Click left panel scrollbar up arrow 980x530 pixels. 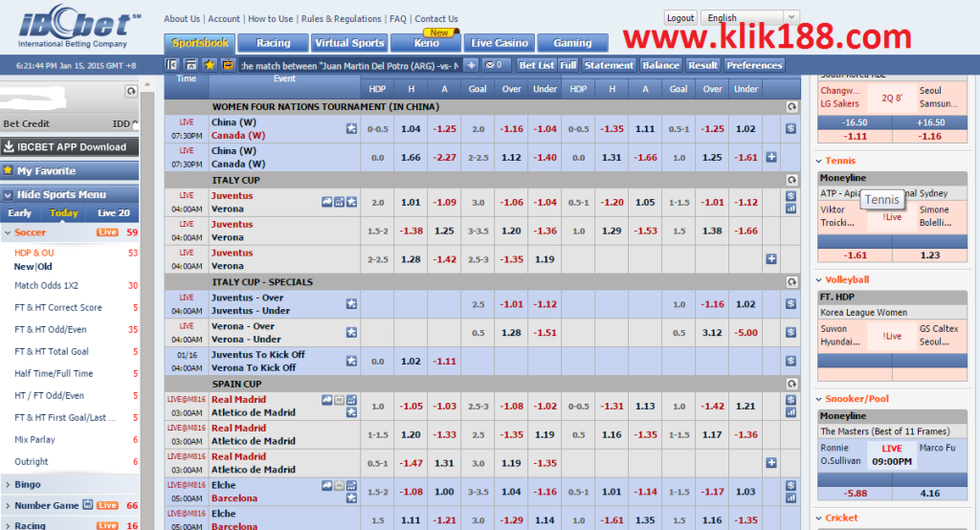coord(147,84)
